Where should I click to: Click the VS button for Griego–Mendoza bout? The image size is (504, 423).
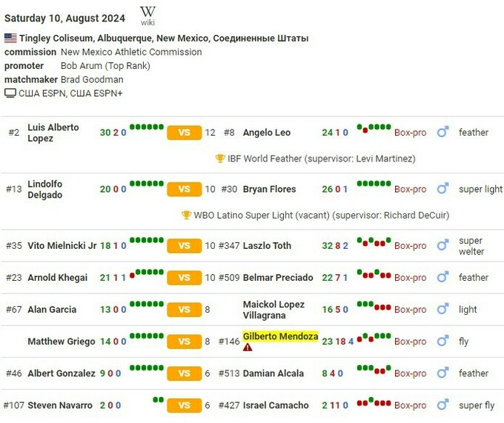(x=185, y=342)
